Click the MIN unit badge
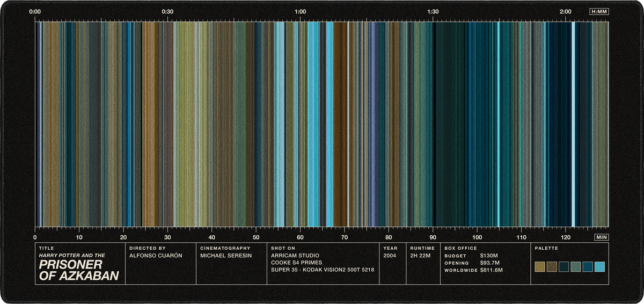The width and height of the screenshot is (644, 304). coord(602,237)
